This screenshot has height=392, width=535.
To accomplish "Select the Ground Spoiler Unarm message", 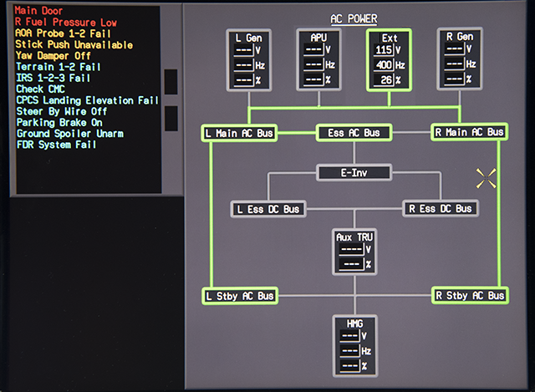I will point(70,134).
